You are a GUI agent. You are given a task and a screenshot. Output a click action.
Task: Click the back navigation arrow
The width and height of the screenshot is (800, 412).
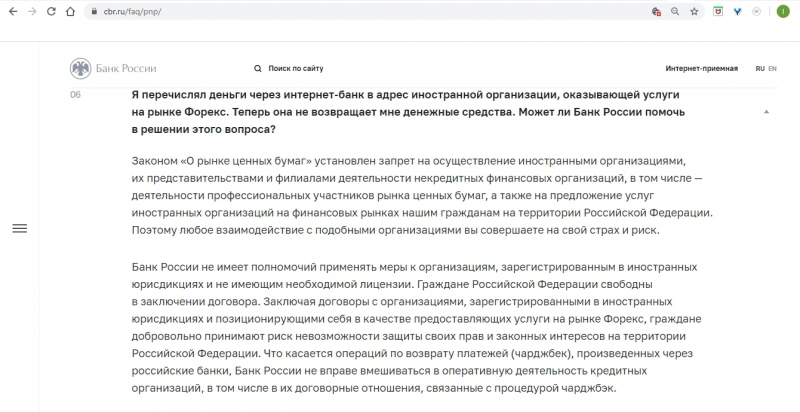coord(9,11)
